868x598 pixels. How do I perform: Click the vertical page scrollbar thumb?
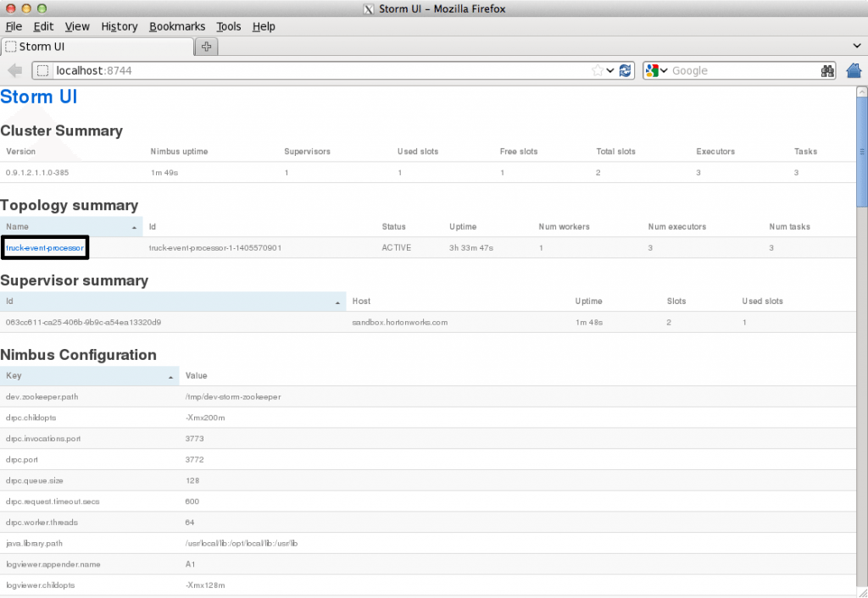pos(862,152)
